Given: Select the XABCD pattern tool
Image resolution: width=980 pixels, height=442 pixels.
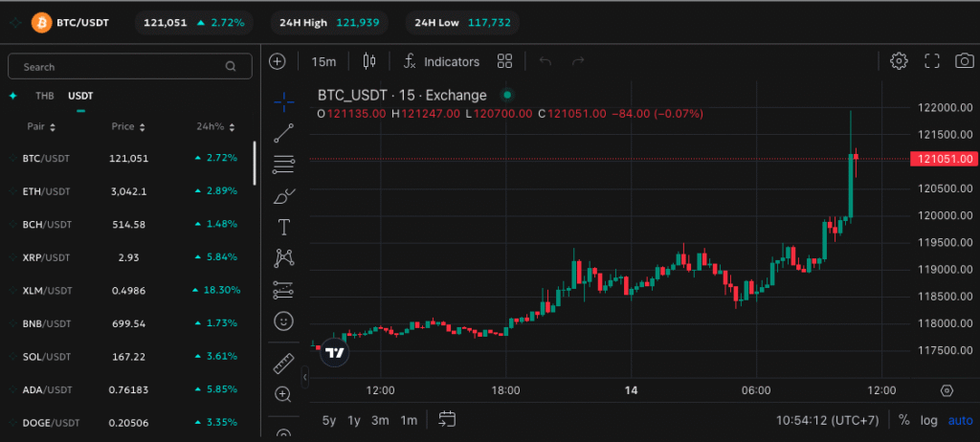Looking at the screenshot, I should pos(283,257).
